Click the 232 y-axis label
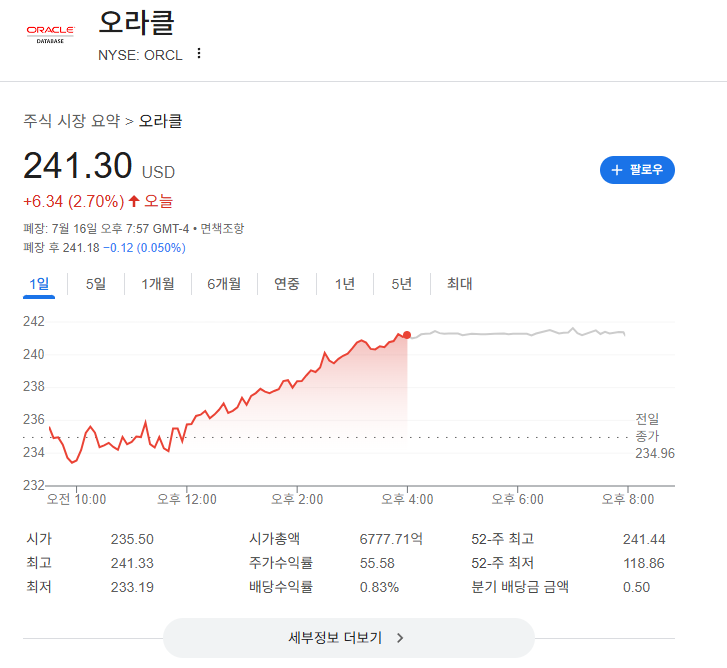727x668 pixels. [34, 485]
